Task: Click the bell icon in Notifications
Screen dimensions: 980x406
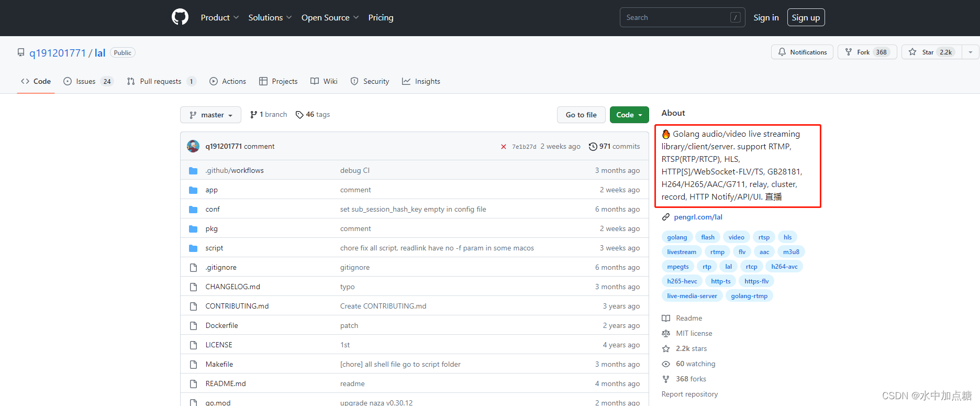Action: coord(782,52)
